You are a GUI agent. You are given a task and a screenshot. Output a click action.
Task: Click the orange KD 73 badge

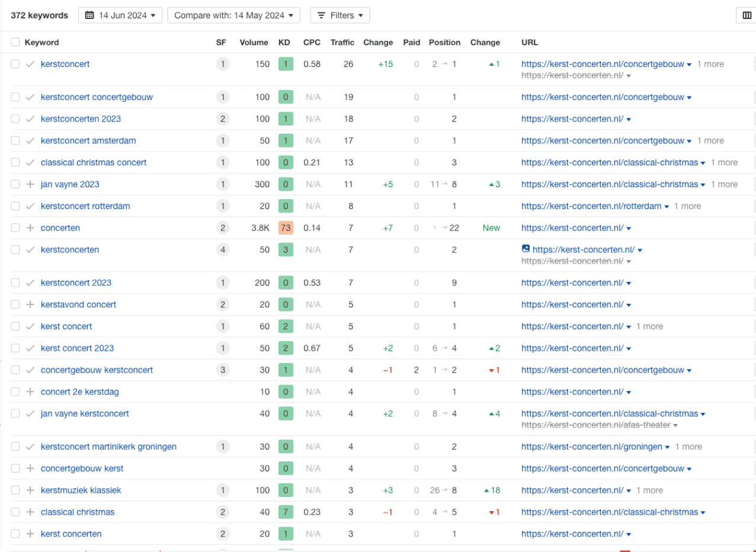click(285, 228)
